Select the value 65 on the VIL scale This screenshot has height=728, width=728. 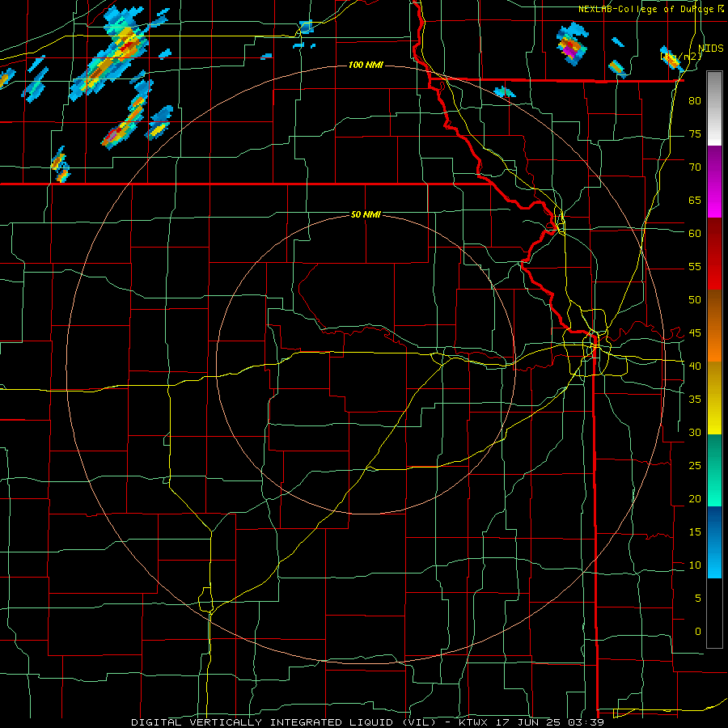coord(695,201)
